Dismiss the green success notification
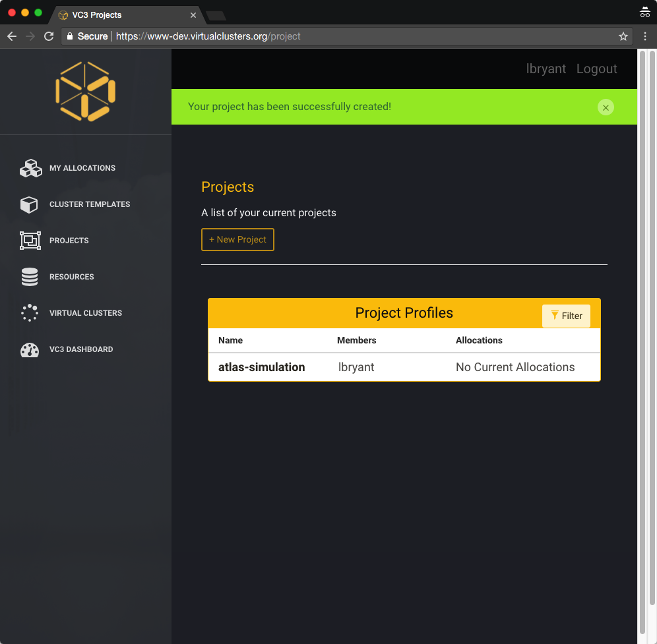 606,107
